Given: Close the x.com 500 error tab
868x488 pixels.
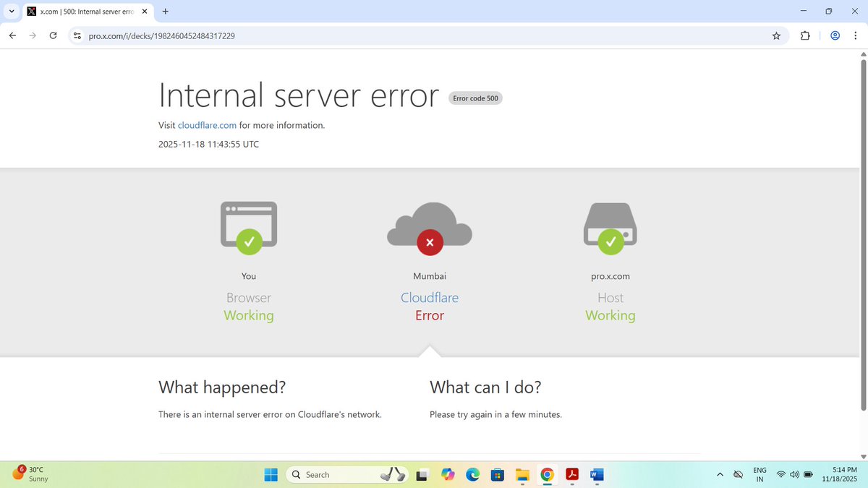Looking at the screenshot, I should 145,12.
